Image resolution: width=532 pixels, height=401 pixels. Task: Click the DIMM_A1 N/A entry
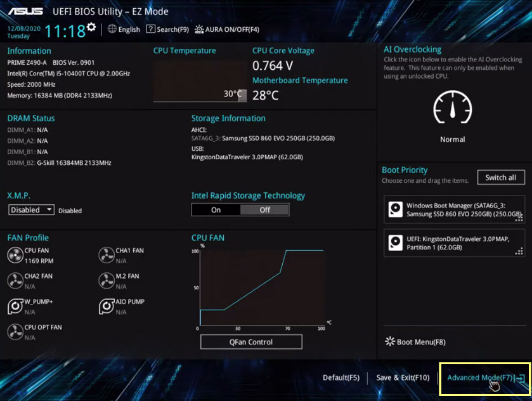(x=27, y=130)
